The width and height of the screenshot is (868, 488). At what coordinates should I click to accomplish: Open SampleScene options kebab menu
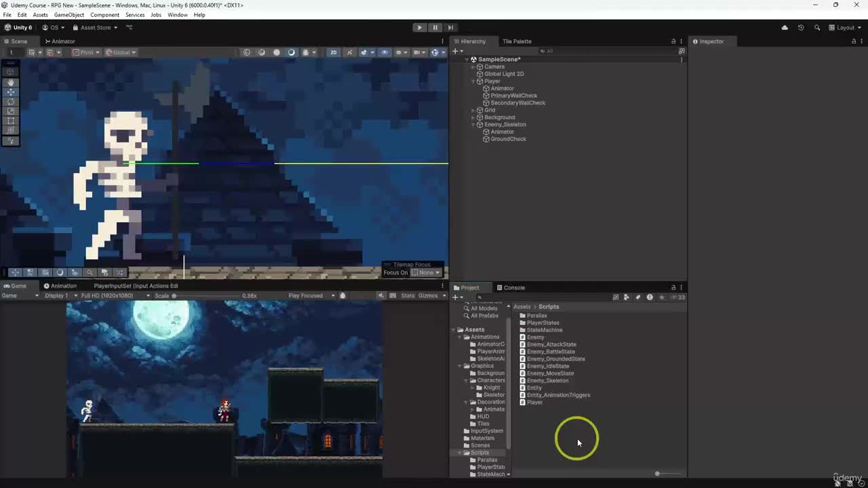pyautogui.click(x=682, y=60)
